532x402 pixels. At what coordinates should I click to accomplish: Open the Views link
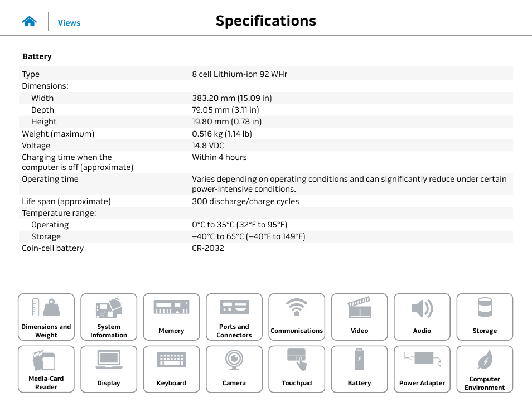pos(69,23)
